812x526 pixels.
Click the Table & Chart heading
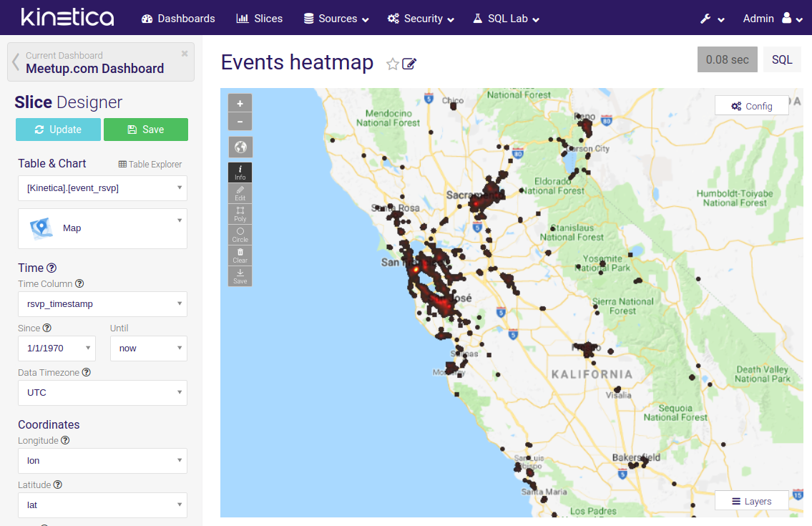pyautogui.click(x=52, y=163)
